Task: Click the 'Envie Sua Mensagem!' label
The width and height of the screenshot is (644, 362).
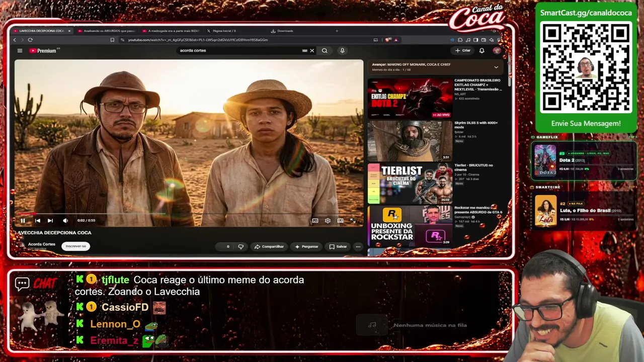Action: 586,124
